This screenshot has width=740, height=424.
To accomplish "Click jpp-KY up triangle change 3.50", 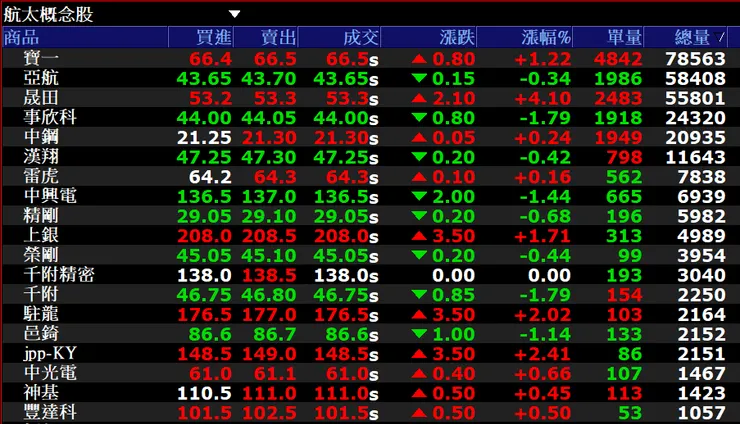I will click(443, 354).
